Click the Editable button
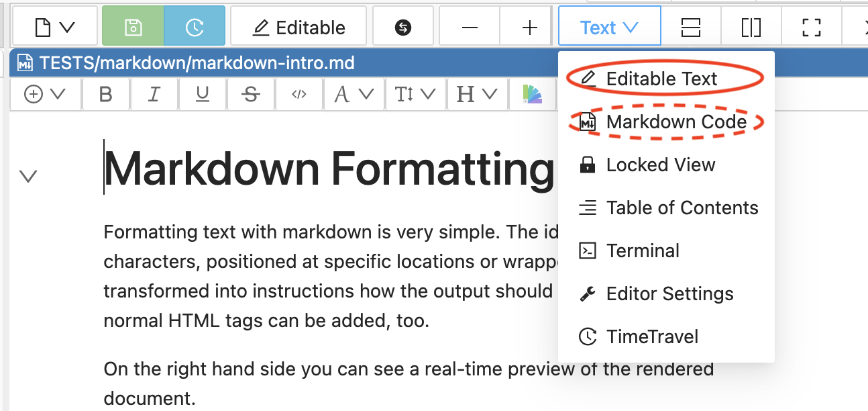 [x=299, y=28]
